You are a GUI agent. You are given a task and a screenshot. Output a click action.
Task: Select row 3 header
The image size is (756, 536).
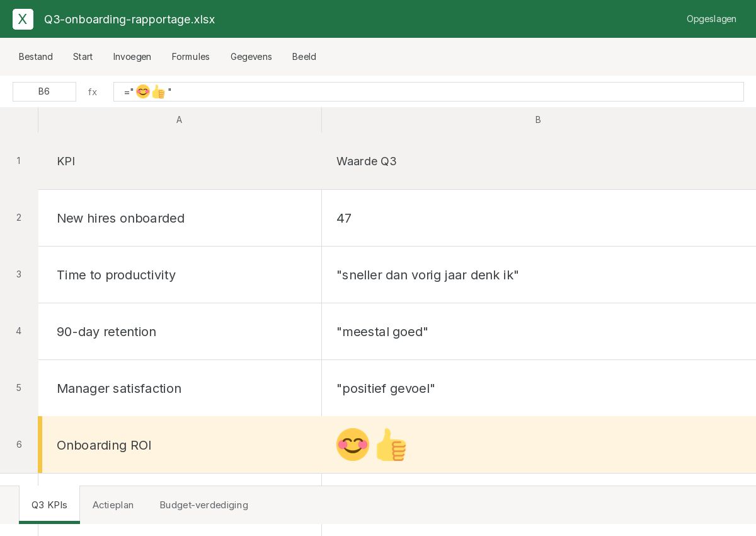pos(19,274)
